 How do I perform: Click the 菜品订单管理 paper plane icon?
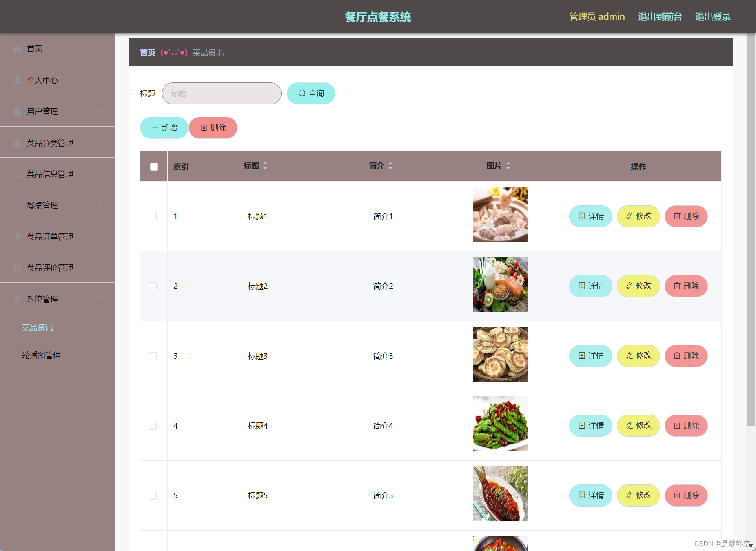click(17, 236)
